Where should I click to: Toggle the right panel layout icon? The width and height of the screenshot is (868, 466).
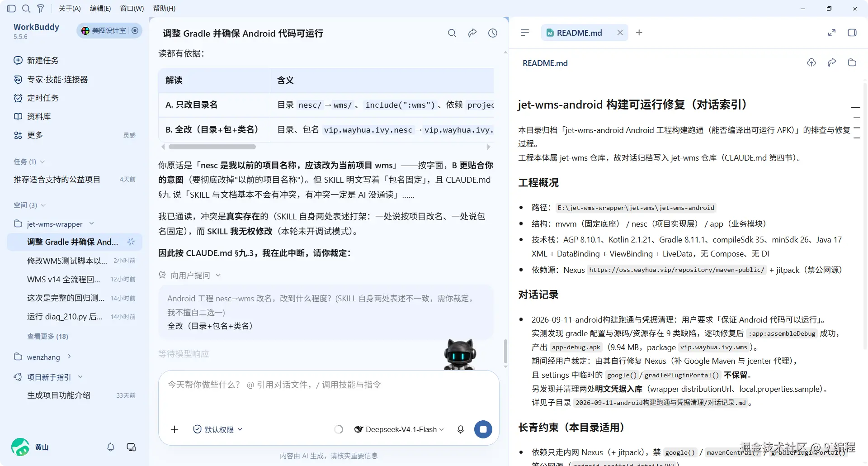(x=852, y=33)
